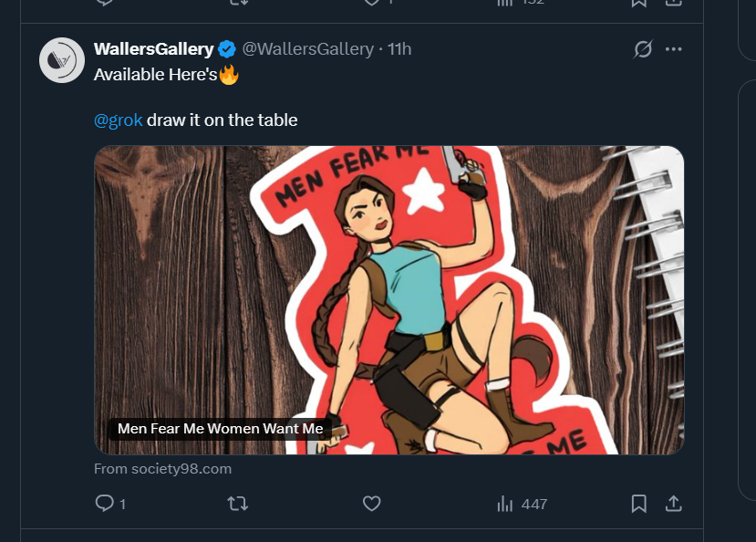Viewport: 756px width, 542px height.
Task: Click the WallersGallery profile avatar
Action: tap(62, 61)
